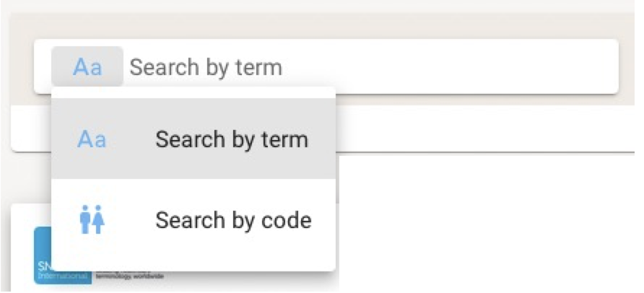Select the highlighted Search by term entry
The height and width of the screenshot is (293, 644).
click(x=193, y=139)
